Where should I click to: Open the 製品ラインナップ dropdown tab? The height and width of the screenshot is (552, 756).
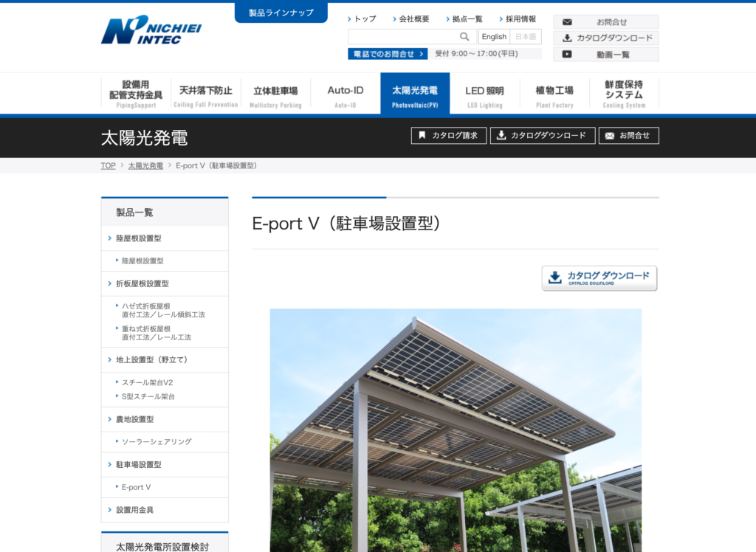pos(281,13)
